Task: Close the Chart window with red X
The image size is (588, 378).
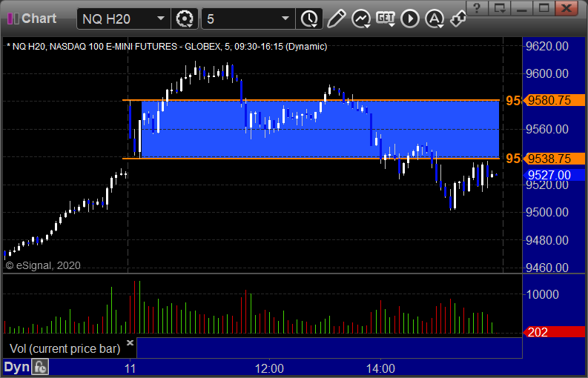Action: pos(566,7)
